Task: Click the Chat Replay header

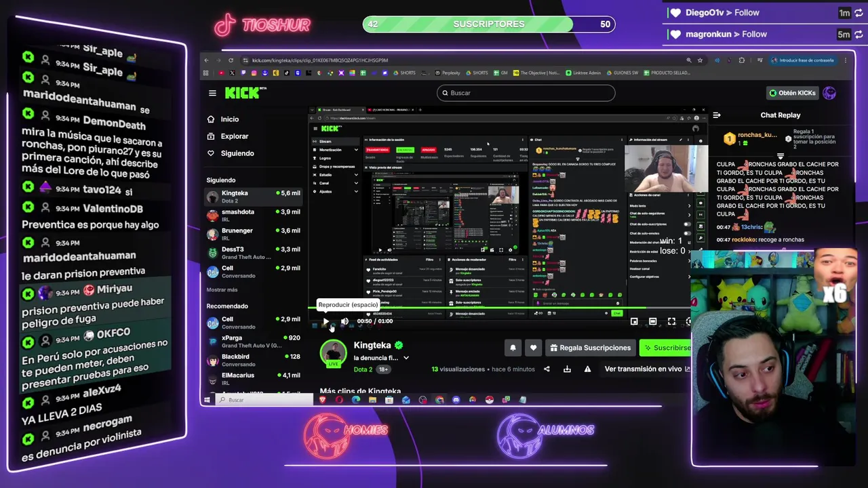Action: (x=780, y=115)
